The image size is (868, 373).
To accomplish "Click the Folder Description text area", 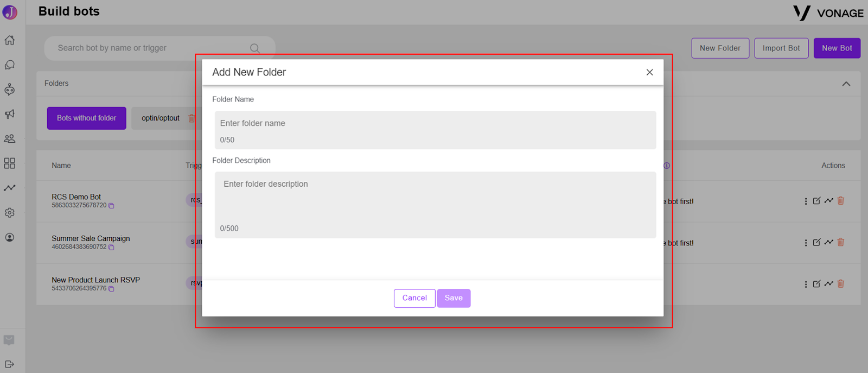I will click(435, 205).
